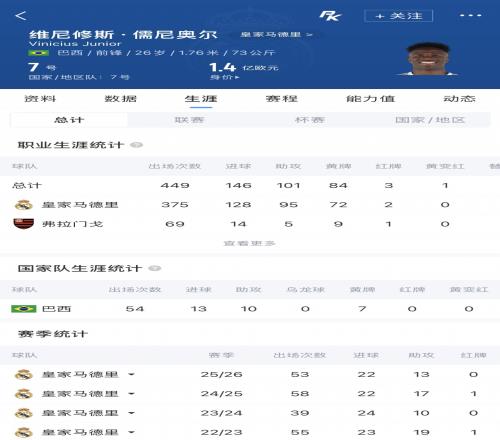The height and width of the screenshot is (440, 500).
Task: Select 总计 row label in career table
Action: [27, 185]
